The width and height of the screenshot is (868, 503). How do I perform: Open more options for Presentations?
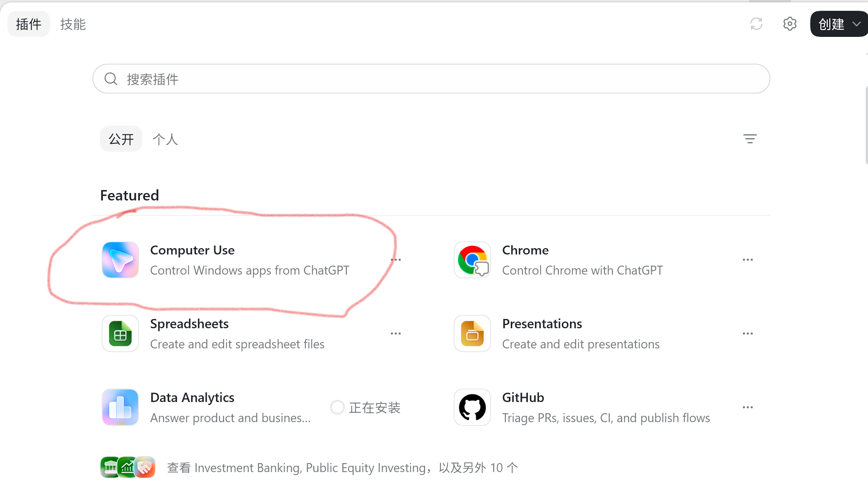click(748, 333)
